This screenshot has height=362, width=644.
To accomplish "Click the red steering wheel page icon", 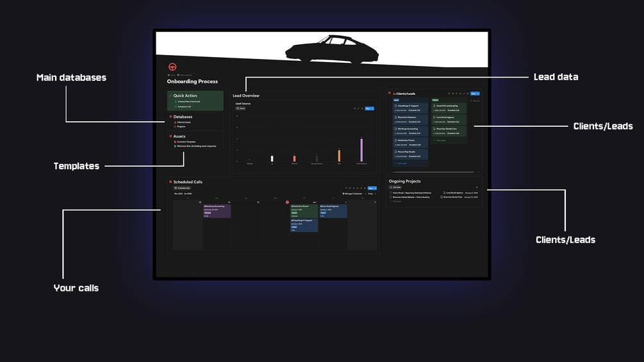I will pos(172,67).
